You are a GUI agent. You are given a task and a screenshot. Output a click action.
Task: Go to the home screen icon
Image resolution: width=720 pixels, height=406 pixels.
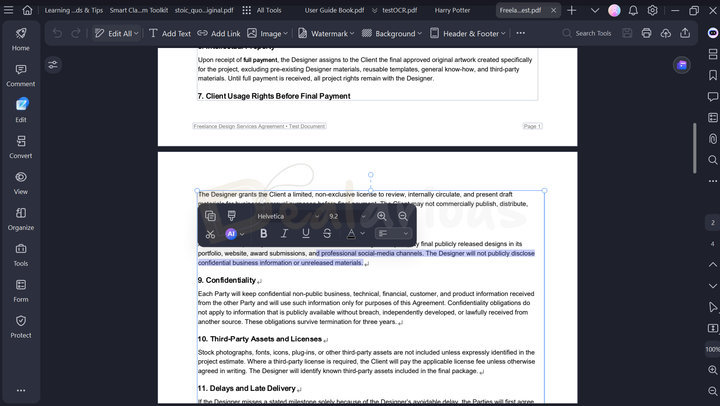[28, 10]
